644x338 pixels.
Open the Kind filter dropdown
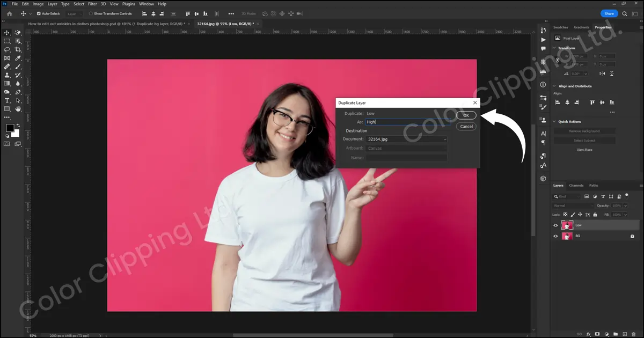point(567,196)
